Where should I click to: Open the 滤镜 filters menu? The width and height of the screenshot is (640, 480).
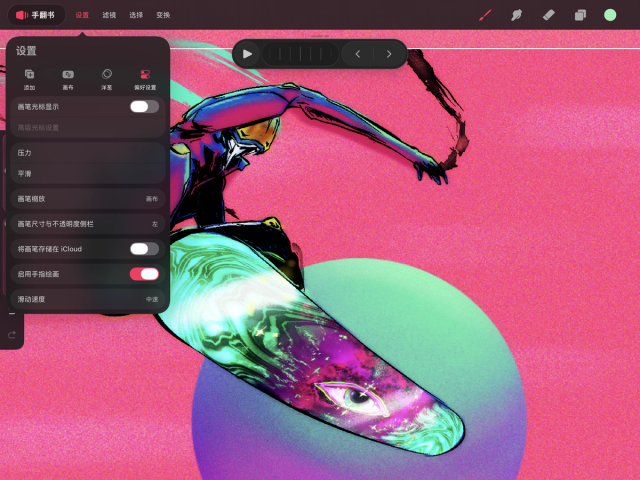109,15
